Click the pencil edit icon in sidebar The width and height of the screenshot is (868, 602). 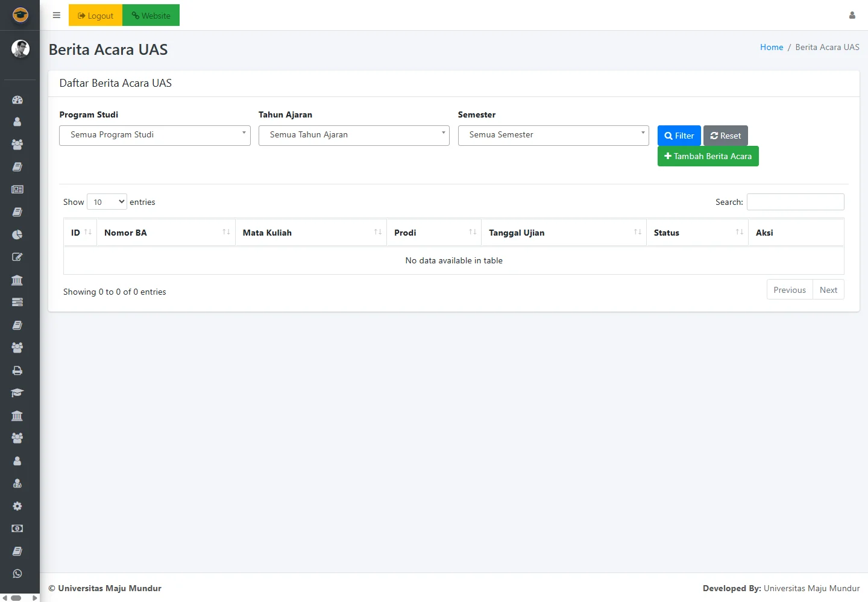coord(17,257)
